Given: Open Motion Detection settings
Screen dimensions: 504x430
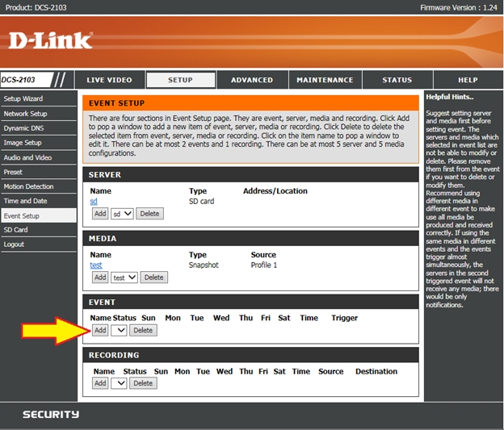Looking at the screenshot, I should [28, 186].
